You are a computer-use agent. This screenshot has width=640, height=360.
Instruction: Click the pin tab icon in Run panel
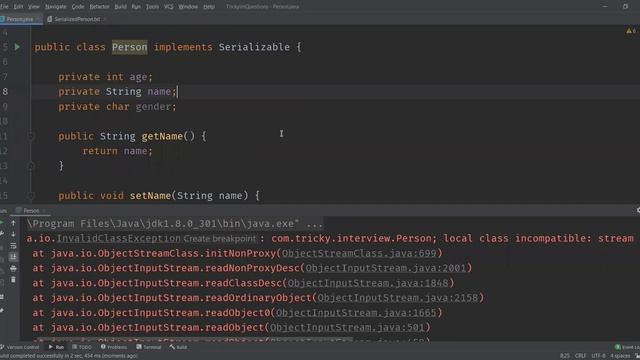tap(2, 311)
